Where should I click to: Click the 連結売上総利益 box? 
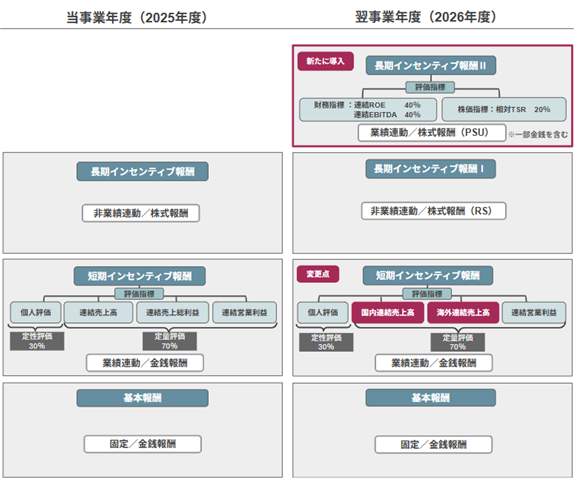[x=172, y=312]
